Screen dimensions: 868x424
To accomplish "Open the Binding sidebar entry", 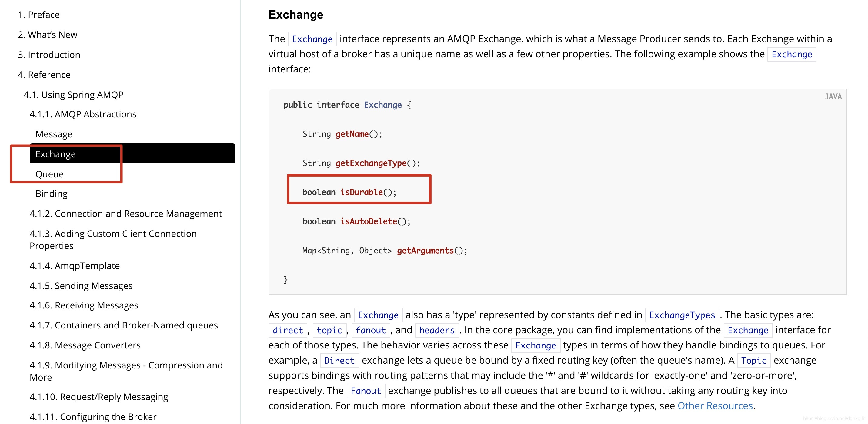I will [x=52, y=193].
